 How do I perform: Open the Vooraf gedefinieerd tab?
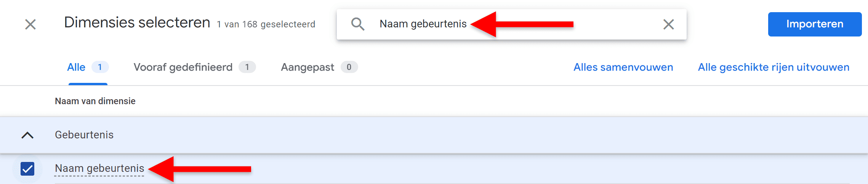click(183, 67)
